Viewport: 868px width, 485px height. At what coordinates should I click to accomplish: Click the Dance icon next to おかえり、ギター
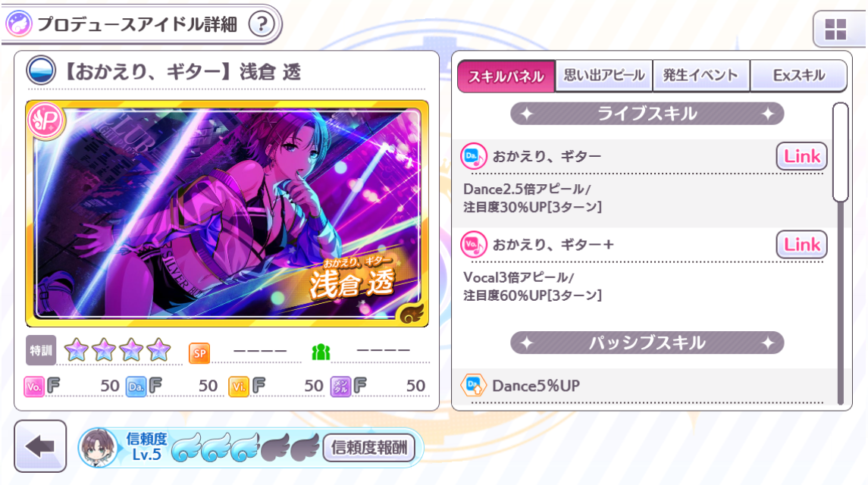click(474, 156)
